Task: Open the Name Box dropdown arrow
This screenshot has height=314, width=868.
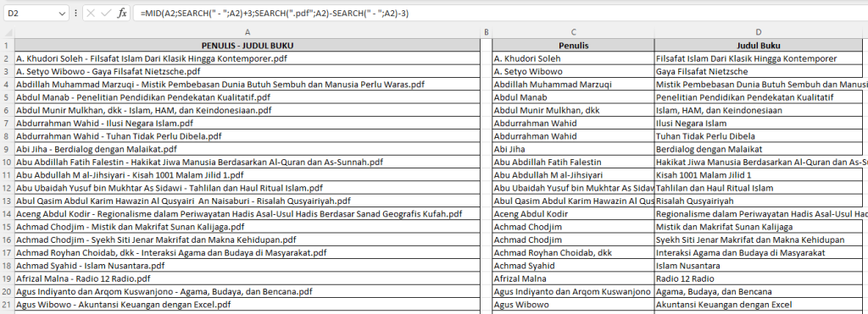Action: point(61,13)
